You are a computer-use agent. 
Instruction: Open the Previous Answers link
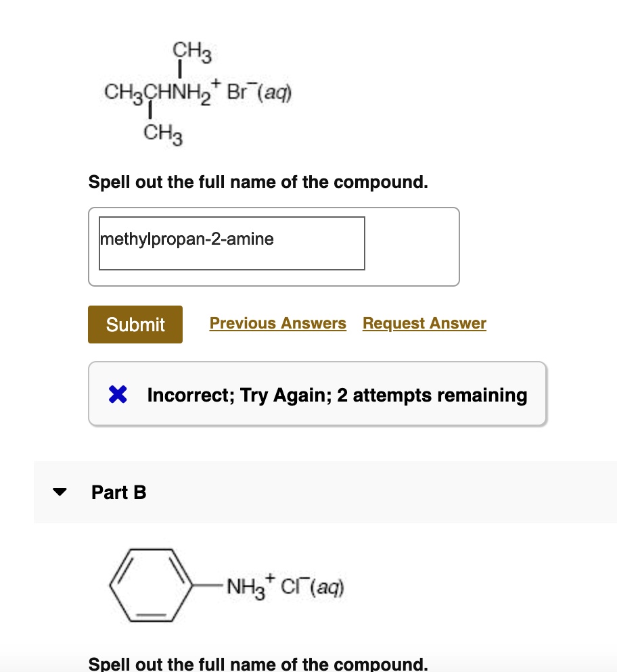[x=277, y=323]
